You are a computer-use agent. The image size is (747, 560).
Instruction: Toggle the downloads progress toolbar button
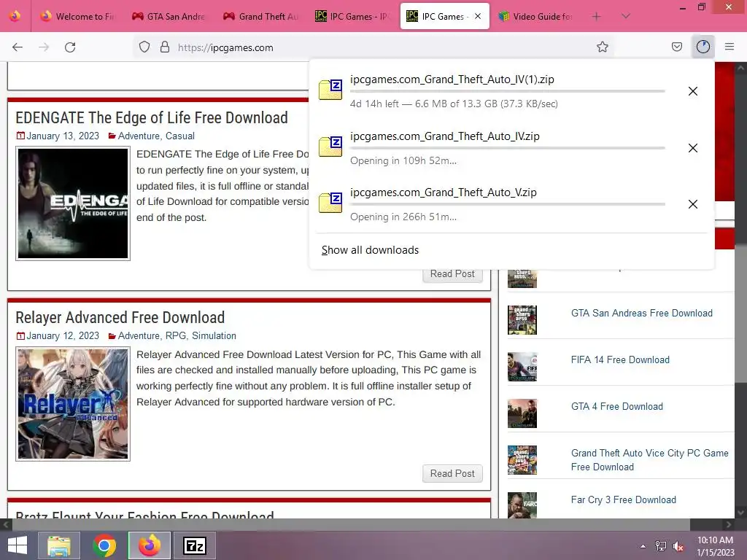(703, 47)
